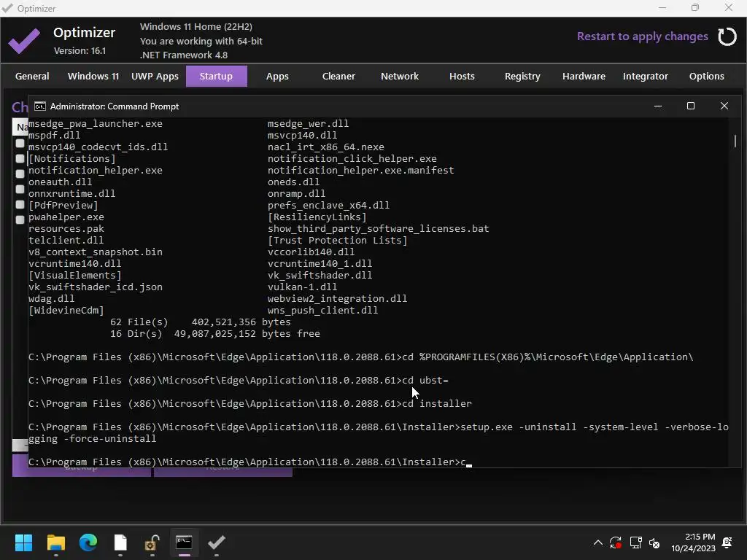The image size is (747, 560).
Task: Maximize the Command Prompt window
Action: (691, 106)
